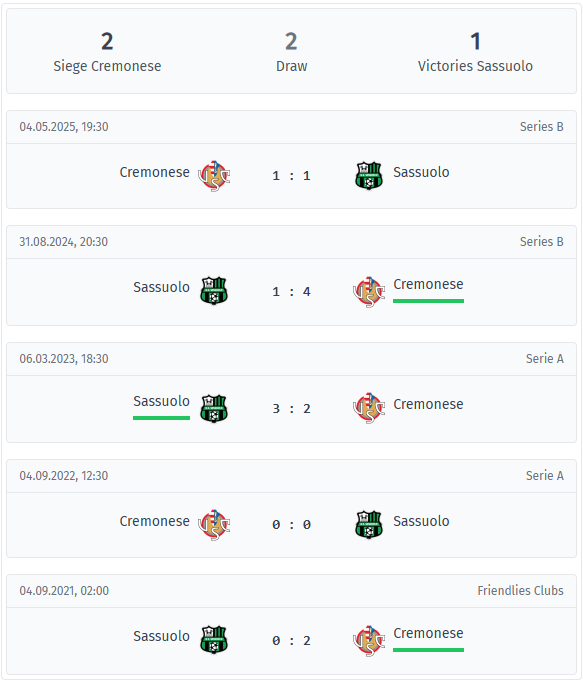Select Serie A label on 06.03.2023 match

pyautogui.click(x=545, y=358)
